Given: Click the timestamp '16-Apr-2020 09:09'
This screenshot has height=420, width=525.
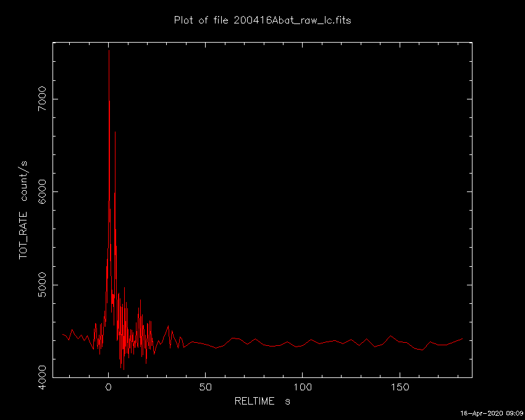Looking at the screenshot, I should point(492,413).
